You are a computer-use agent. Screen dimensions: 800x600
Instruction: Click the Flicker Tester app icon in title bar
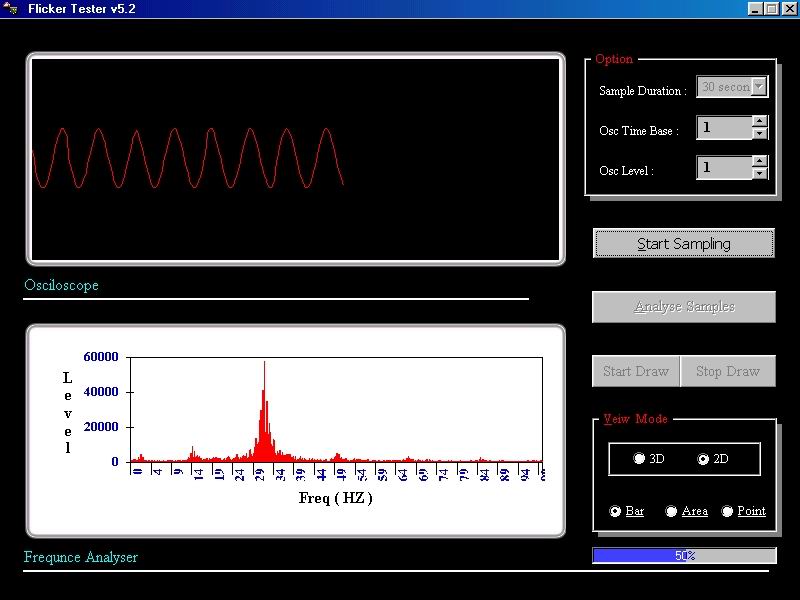pos(10,9)
